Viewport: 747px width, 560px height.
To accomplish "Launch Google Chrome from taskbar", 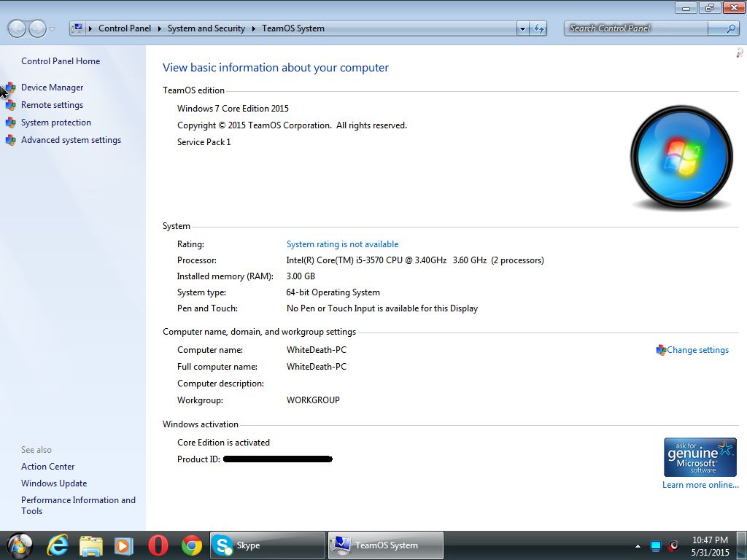I will tap(192, 545).
